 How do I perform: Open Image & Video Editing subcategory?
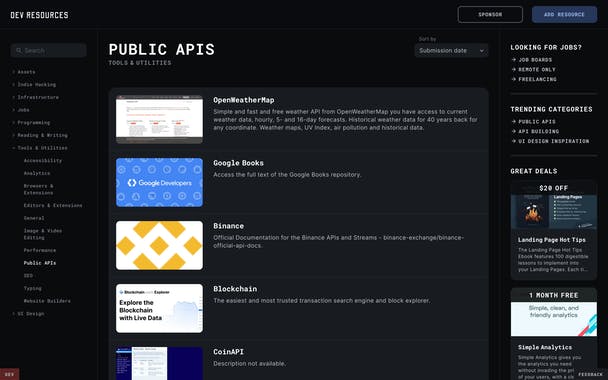point(43,234)
